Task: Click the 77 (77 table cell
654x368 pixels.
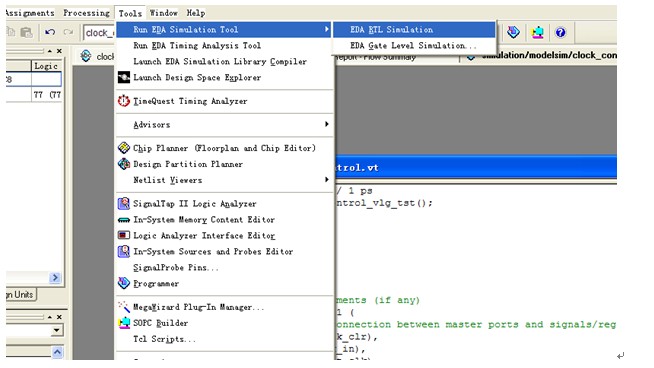Action: 47,95
